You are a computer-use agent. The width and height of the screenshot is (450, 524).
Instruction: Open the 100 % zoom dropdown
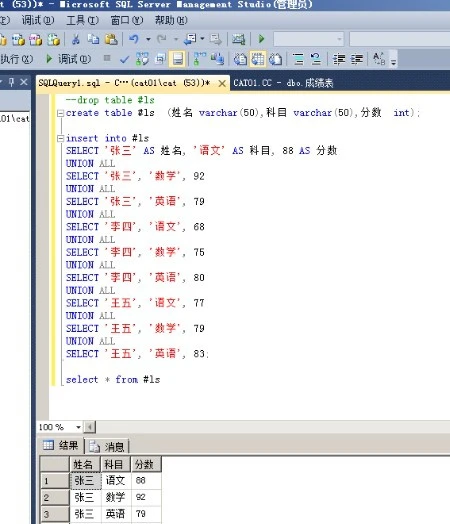point(78,427)
